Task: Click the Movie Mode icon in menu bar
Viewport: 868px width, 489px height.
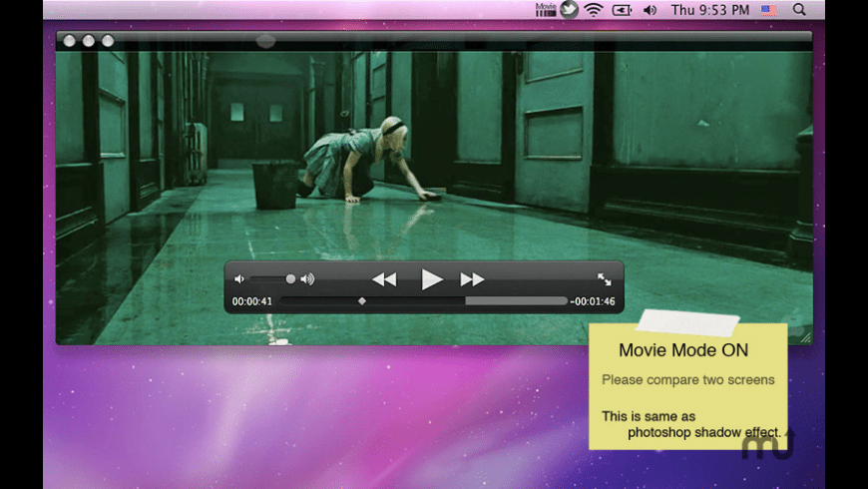Action: (x=546, y=9)
